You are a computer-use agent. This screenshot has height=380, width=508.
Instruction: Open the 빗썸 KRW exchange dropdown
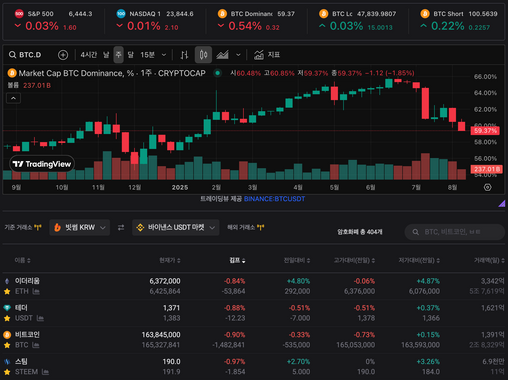tap(80, 227)
